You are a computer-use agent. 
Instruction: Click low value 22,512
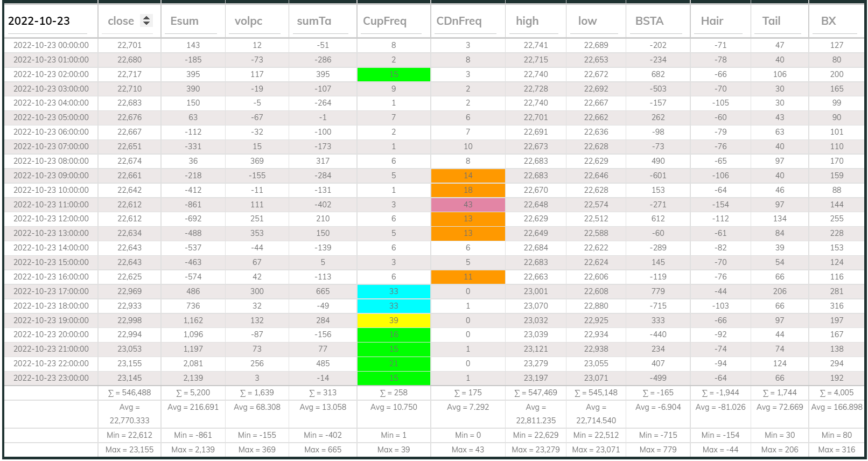coord(596,219)
